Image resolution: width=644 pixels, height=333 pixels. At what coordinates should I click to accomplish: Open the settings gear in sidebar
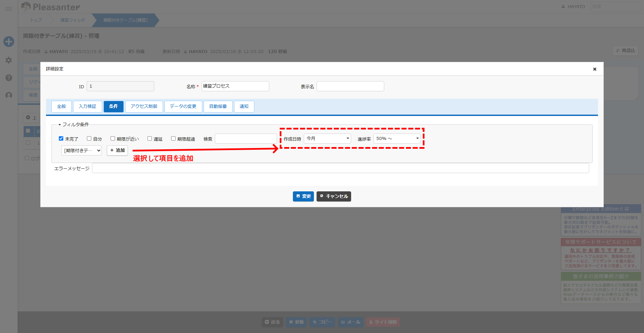coord(9,60)
